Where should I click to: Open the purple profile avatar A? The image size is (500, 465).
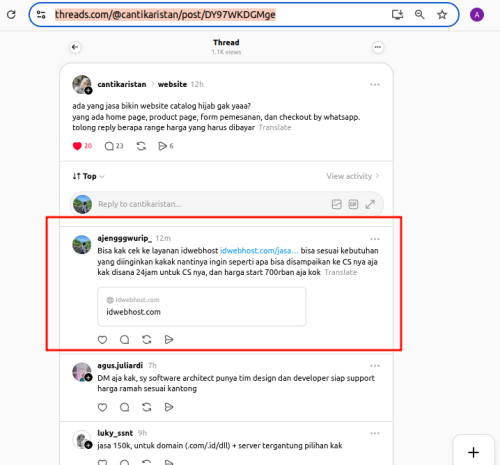click(x=477, y=15)
